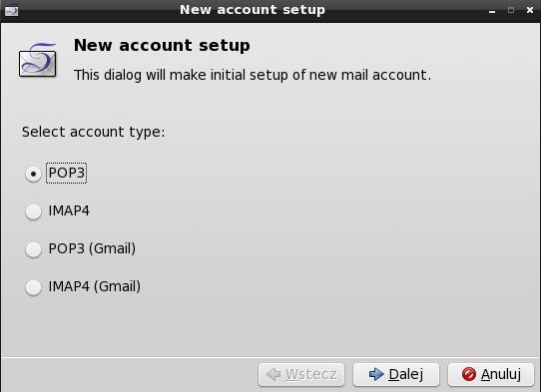
Task: Click the Sylpheed mail logo icon
Action: click(x=38, y=60)
